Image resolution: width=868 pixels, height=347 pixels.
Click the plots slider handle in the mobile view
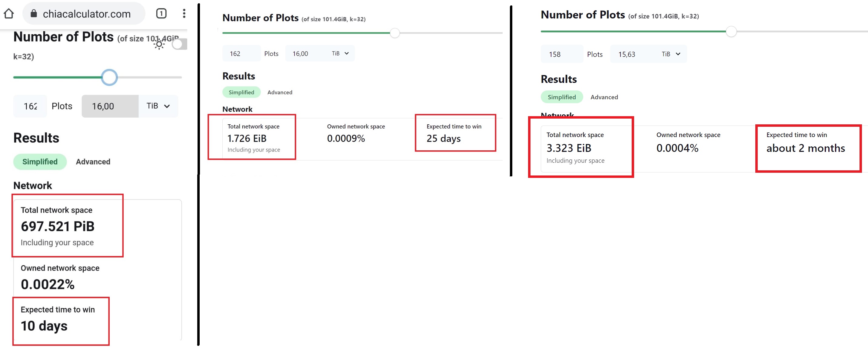tap(109, 77)
